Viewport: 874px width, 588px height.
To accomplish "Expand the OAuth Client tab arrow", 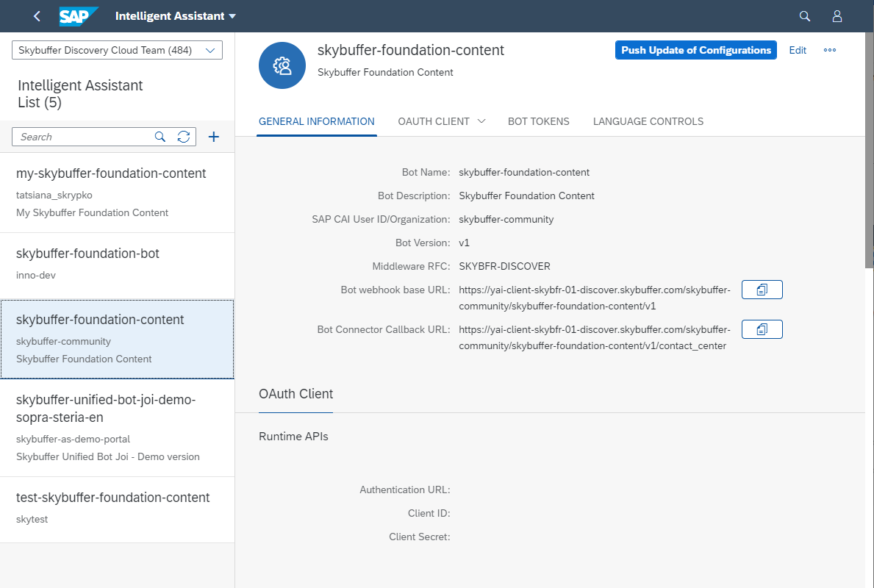I will click(481, 121).
